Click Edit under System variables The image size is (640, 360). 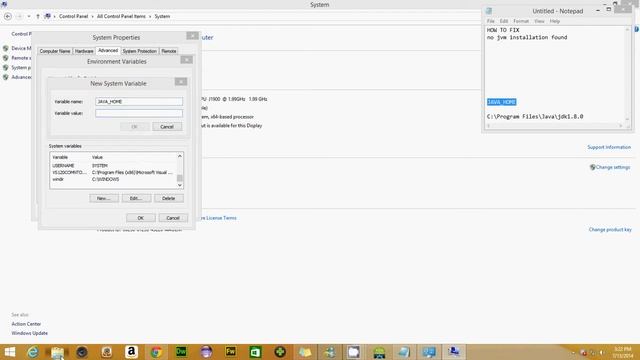tap(136, 198)
